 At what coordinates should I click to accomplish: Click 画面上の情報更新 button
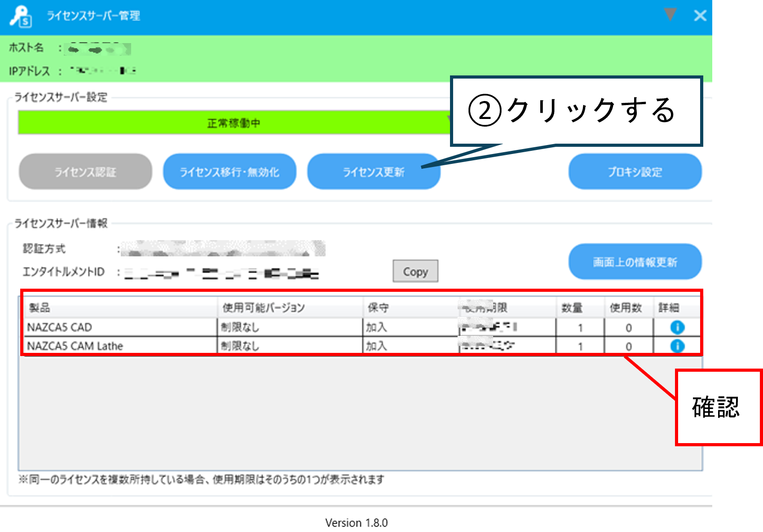coord(635,262)
